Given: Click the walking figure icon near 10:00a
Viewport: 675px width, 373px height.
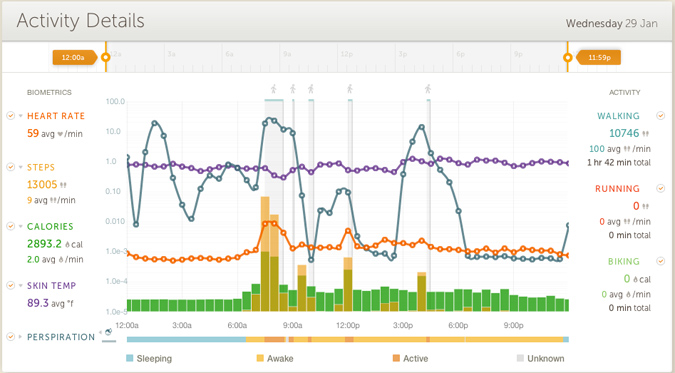Looking at the screenshot, I should click(x=311, y=89).
